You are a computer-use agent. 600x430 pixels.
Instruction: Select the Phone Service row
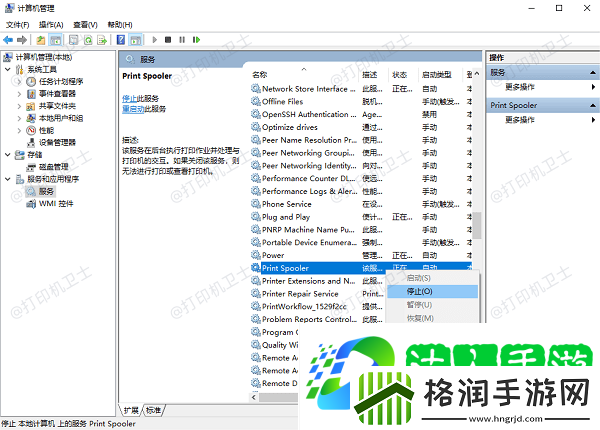(361, 204)
